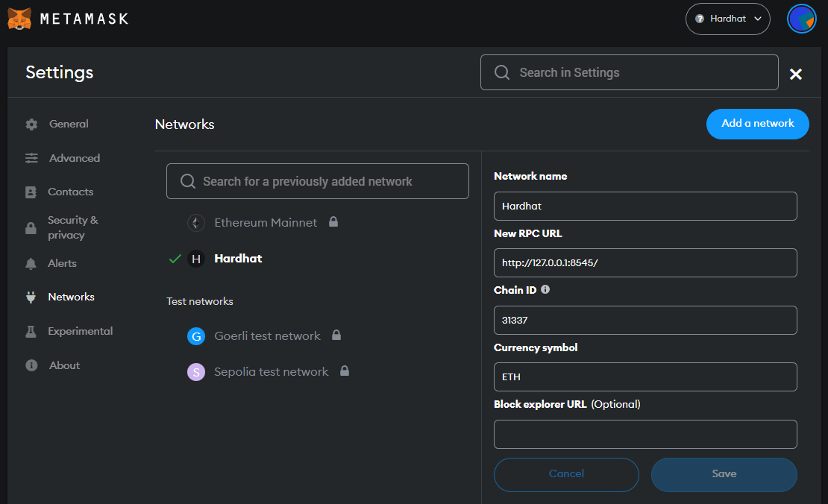Click the About info icon
Screen dimensions: 828x504
pyautogui.click(x=31, y=365)
